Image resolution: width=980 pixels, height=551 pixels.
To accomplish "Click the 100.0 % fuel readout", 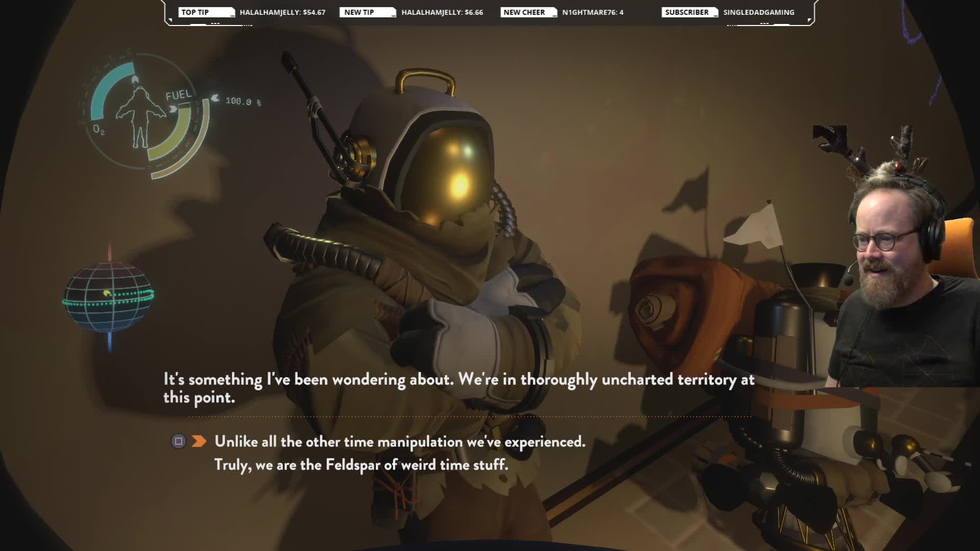I will click(x=243, y=102).
